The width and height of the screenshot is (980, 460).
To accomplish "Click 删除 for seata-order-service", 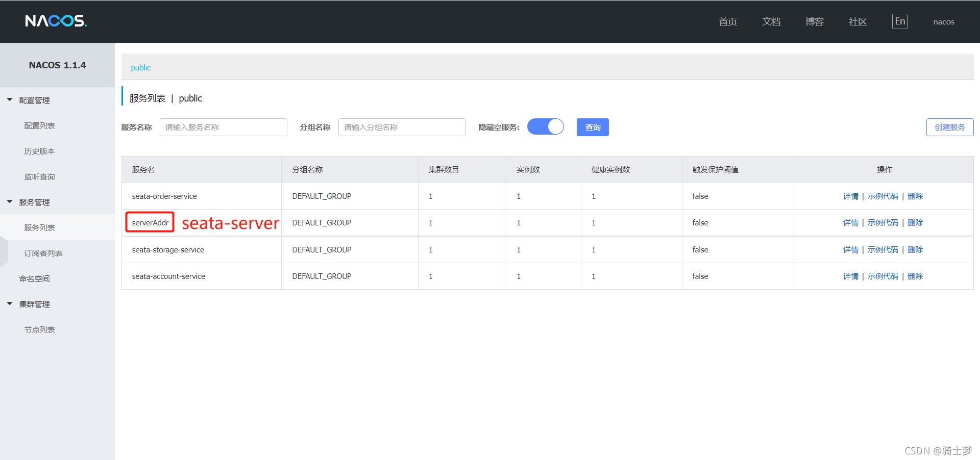I will click(x=915, y=196).
